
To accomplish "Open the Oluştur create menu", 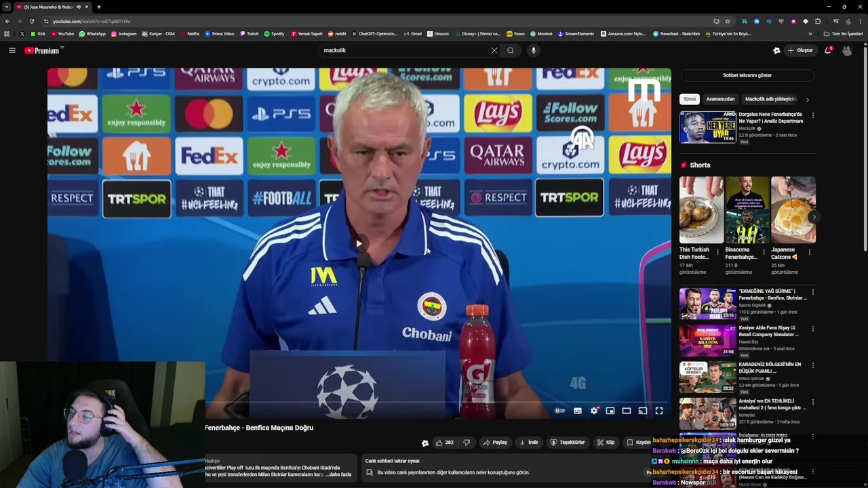I will (801, 50).
